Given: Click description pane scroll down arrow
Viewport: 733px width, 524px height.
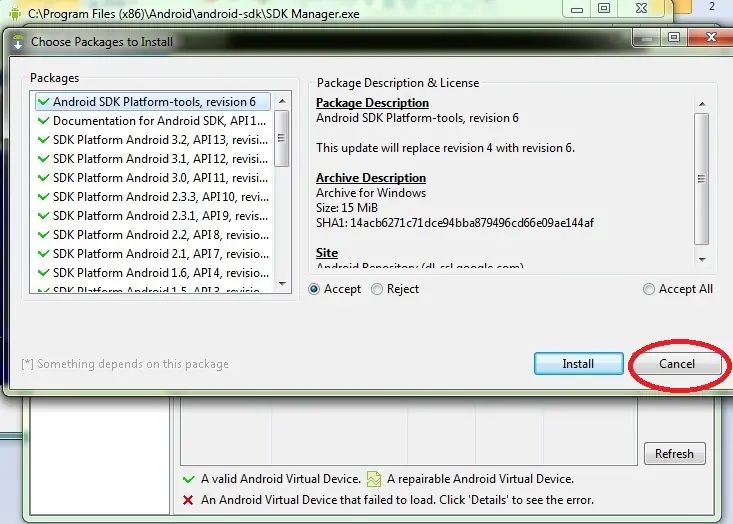Looking at the screenshot, I should click(702, 259).
